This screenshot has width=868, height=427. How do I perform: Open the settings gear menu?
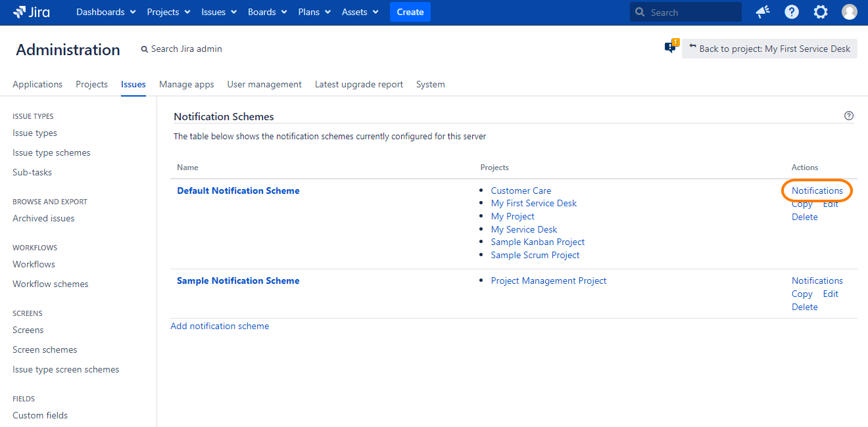pyautogui.click(x=821, y=12)
